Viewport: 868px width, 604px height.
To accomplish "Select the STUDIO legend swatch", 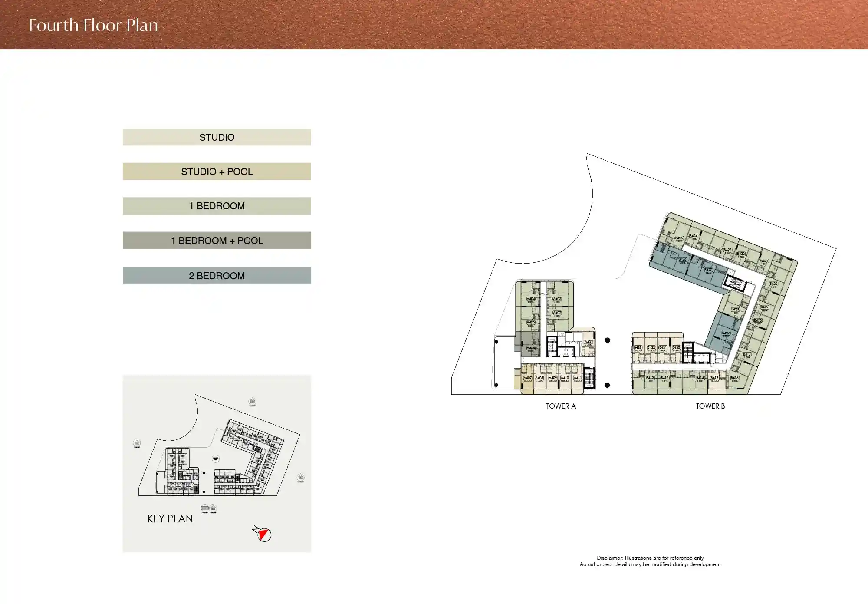I will (217, 137).
